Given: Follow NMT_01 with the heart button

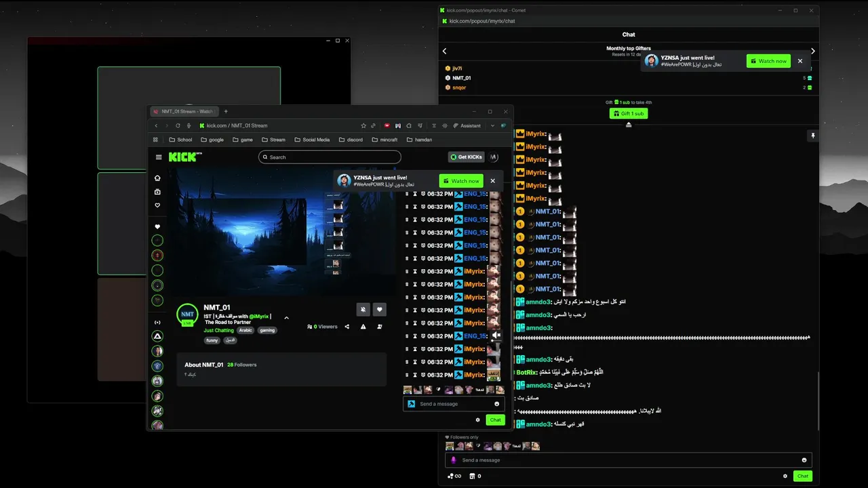Looking at the screenshot, I should point(380,310).
